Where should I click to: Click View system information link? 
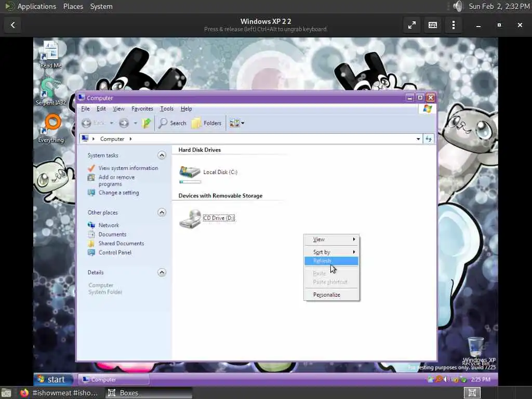[128, 168]
